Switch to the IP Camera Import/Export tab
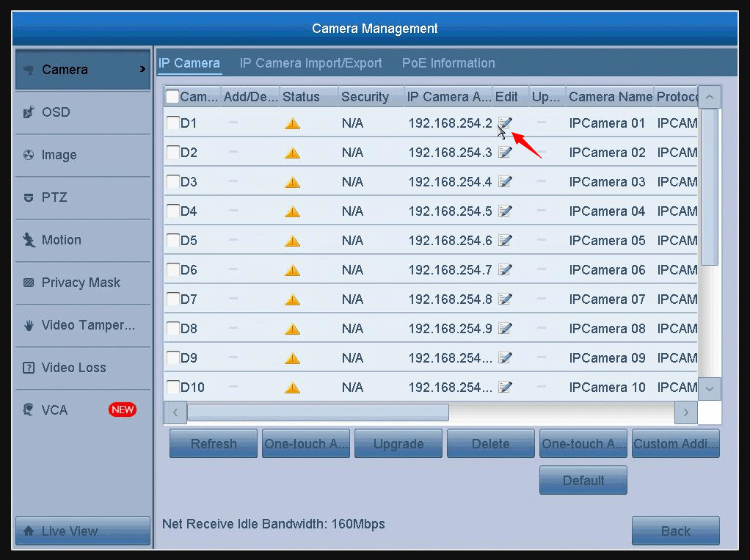 (310, 63)
